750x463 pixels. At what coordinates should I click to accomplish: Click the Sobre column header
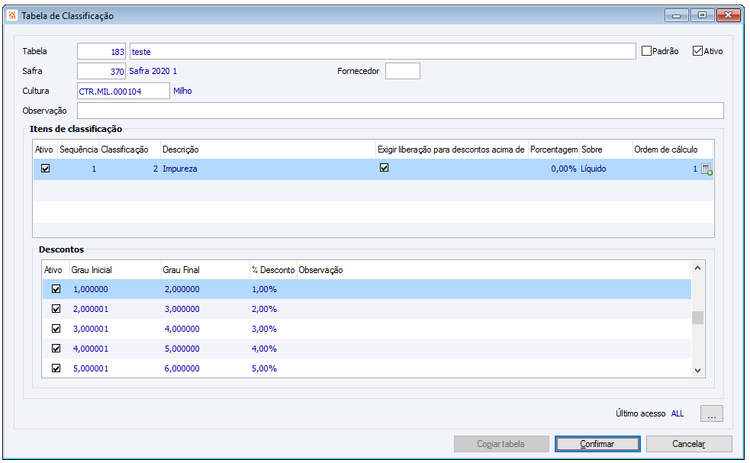pyautogui.click(x=592, y=150)
